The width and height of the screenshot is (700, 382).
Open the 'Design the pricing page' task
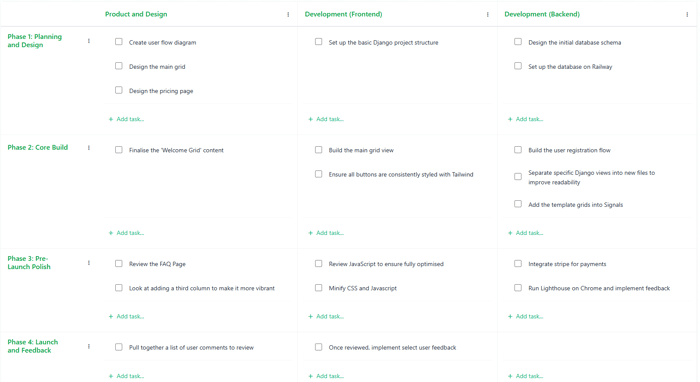(161, 91)
